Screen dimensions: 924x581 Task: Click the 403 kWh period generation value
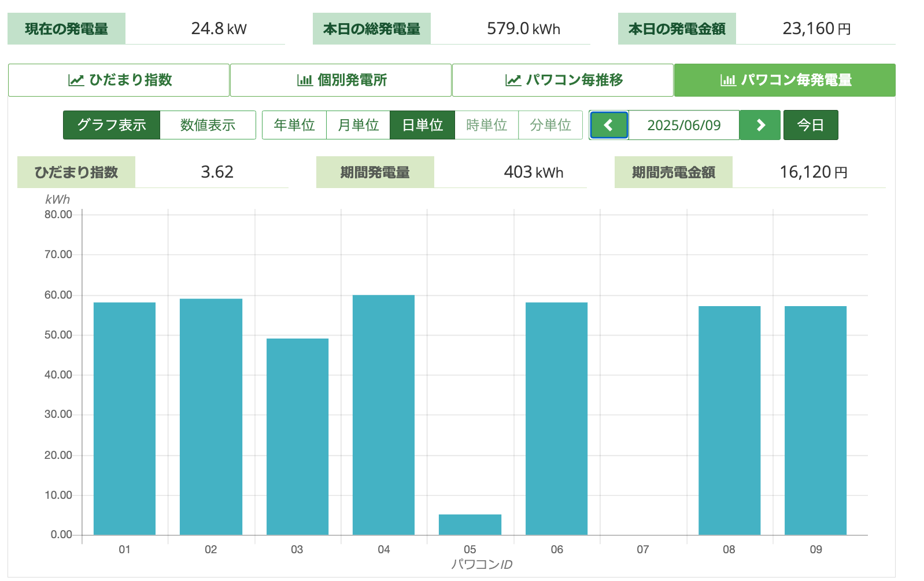534,172
